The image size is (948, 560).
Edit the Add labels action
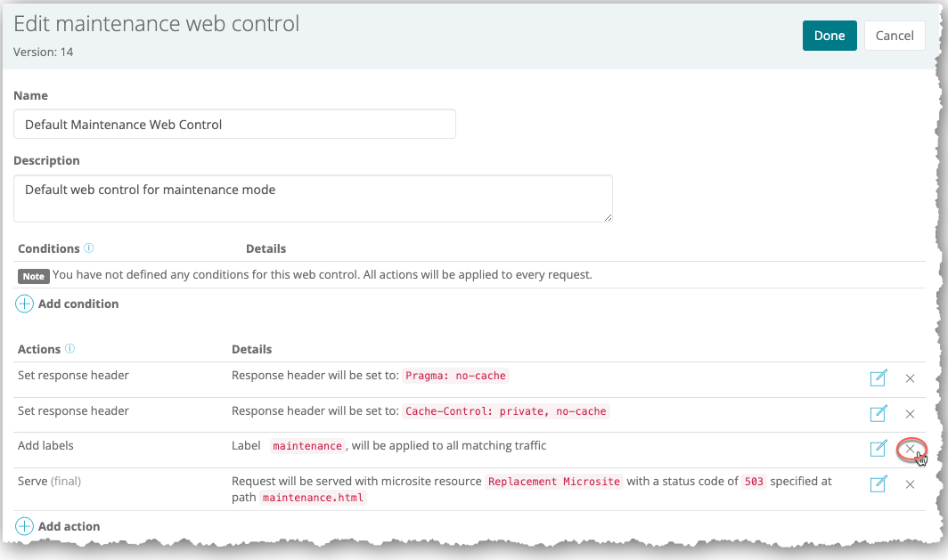click(x=879, y=448)
